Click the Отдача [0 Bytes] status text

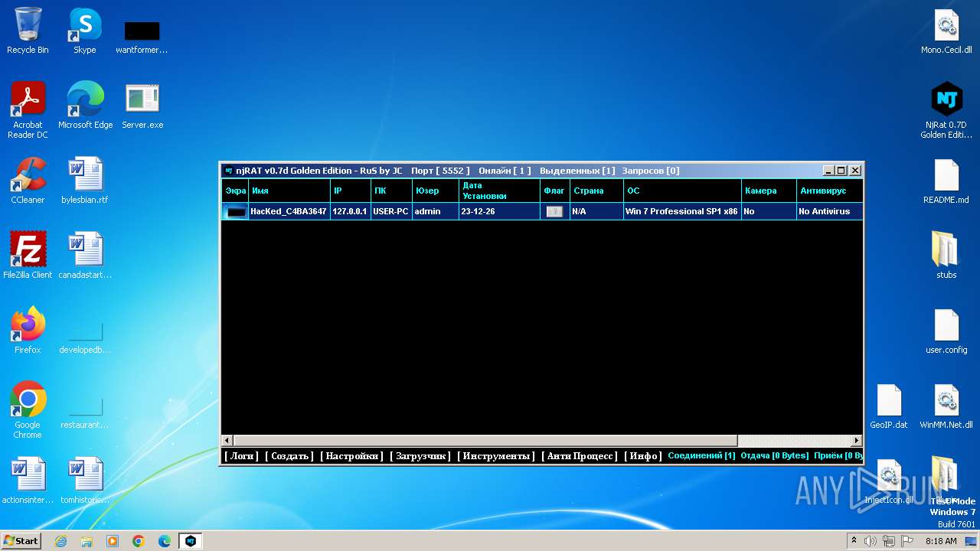click(775, 455)
